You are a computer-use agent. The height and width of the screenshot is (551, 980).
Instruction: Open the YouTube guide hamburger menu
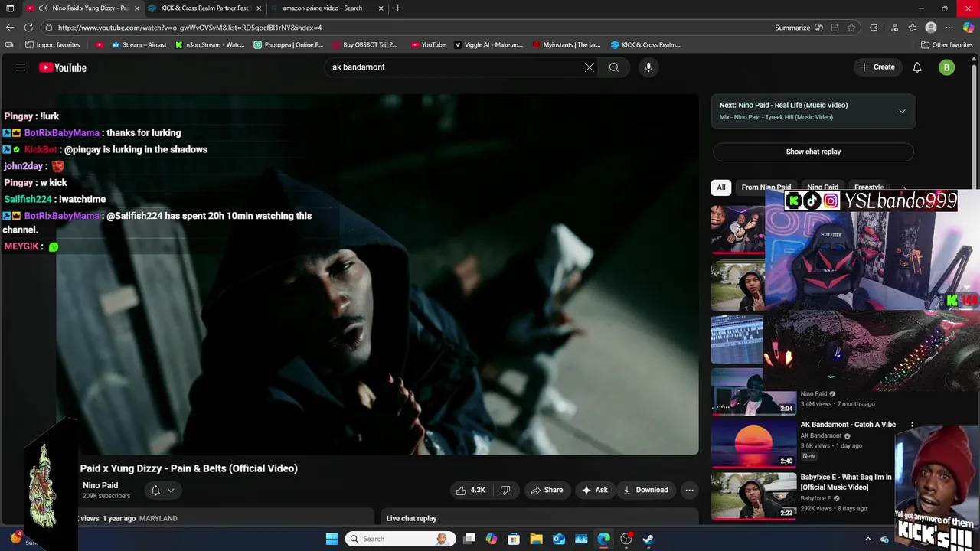[21, 67]
